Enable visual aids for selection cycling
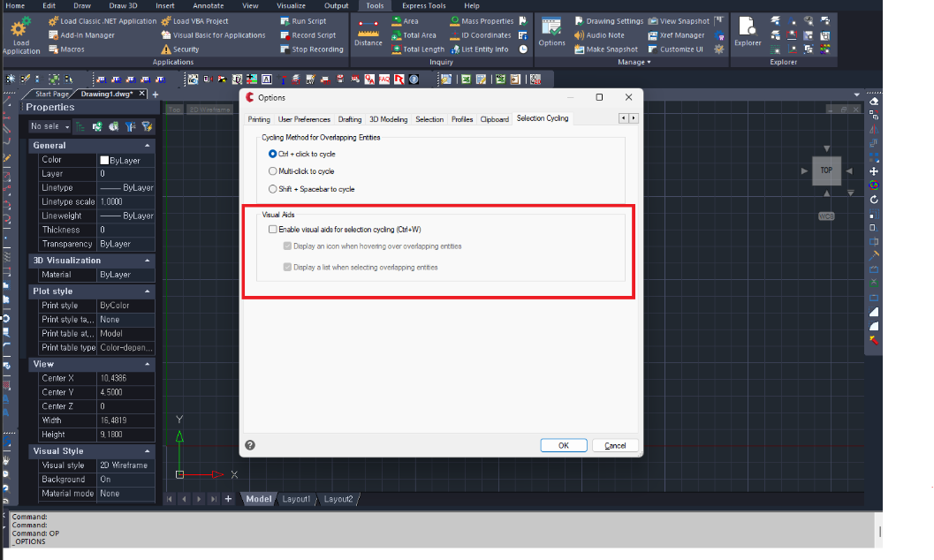This screenshot has height=560, width=934. [x=273, y=229]
